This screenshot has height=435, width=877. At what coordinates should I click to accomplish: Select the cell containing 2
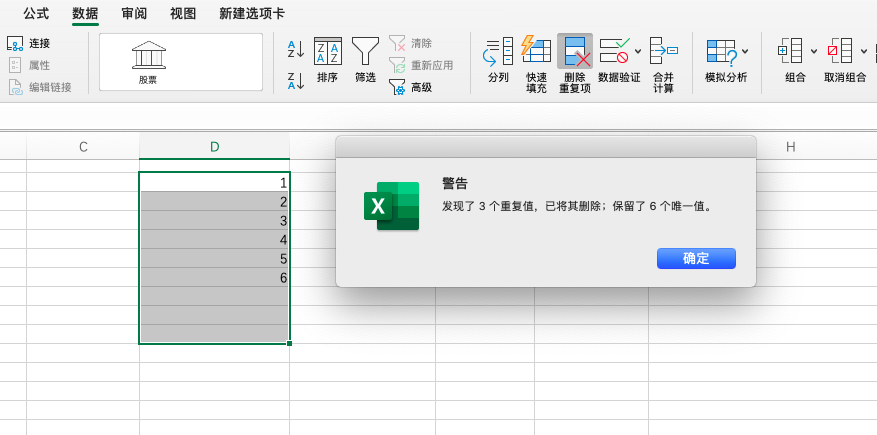[x=215, y=201]
